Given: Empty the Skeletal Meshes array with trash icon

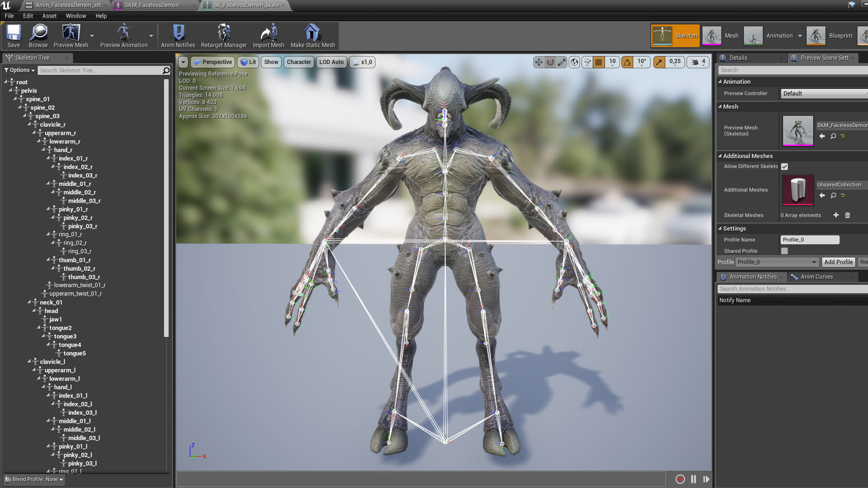Looking at the screenshot, I should click(848, 215).
